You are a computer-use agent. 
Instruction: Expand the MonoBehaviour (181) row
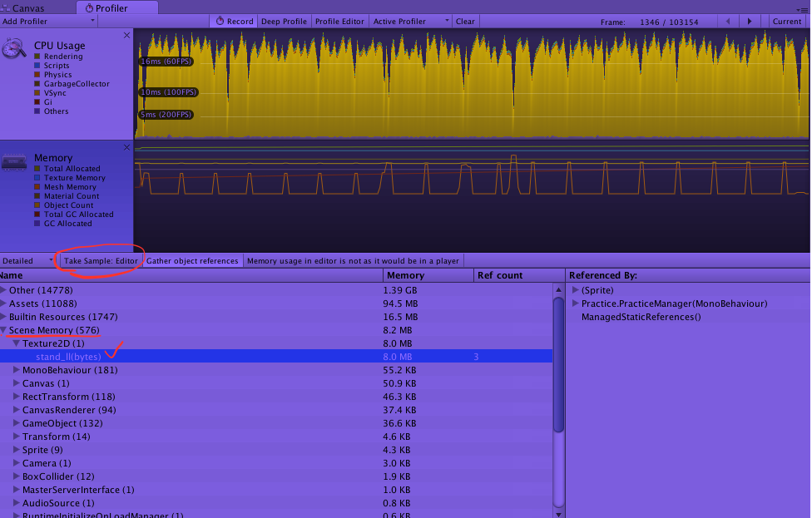point(17,370)
